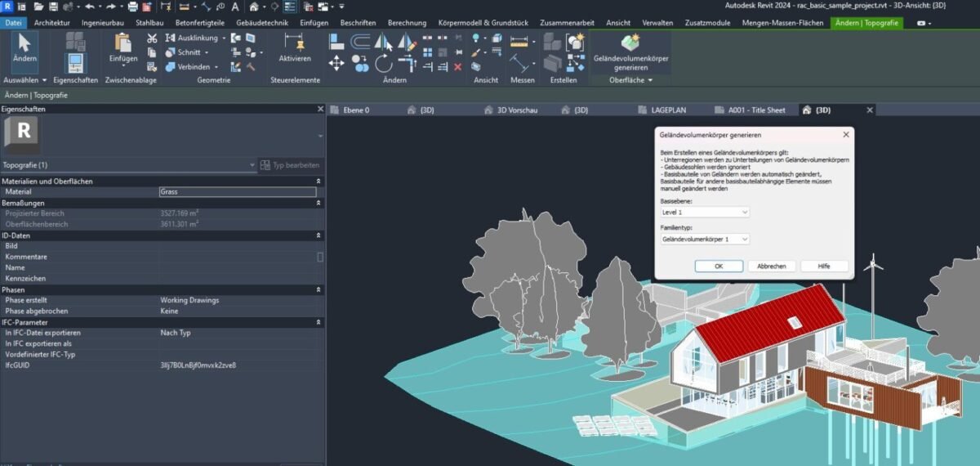Collapse the IFC-Parameter section
This screenshot has width=980, height=466.
pyautogui.click(x=318, y=323)
